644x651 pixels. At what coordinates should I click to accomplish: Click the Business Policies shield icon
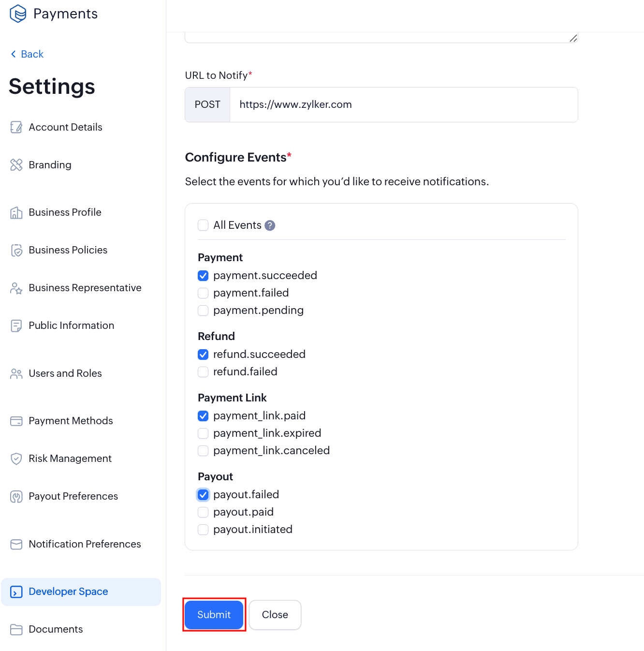coord(16,250)
